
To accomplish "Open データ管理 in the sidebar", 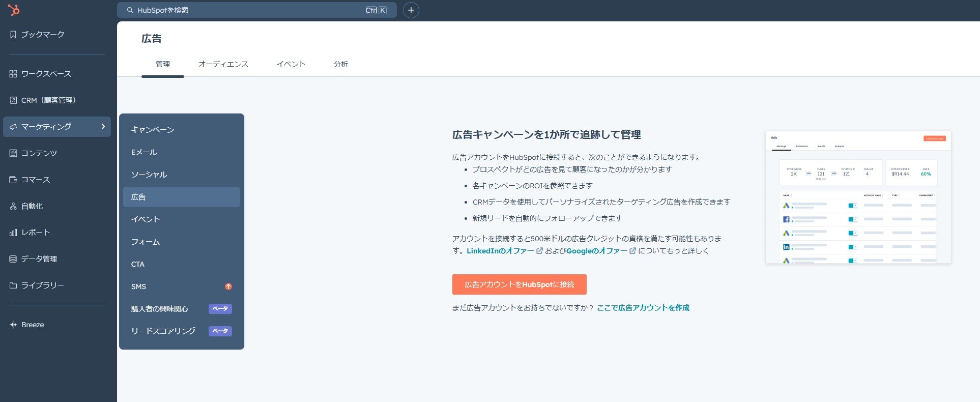I will 57,259.
